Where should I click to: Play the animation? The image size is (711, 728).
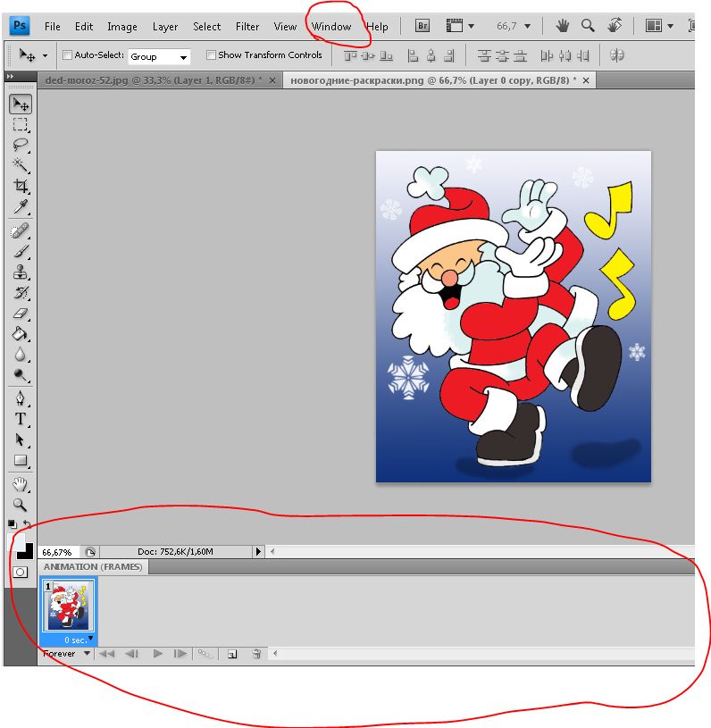(x=158, y=654)
